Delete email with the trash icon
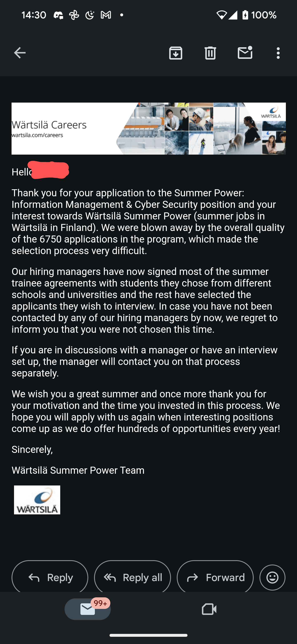Viewport: 297px width, 644px height. coord(210,53)
